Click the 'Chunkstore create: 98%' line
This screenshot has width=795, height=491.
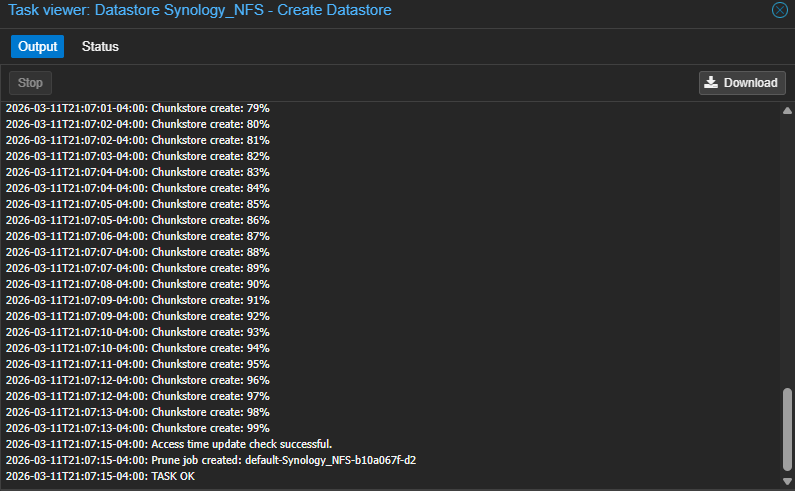(x=137, y=412)
